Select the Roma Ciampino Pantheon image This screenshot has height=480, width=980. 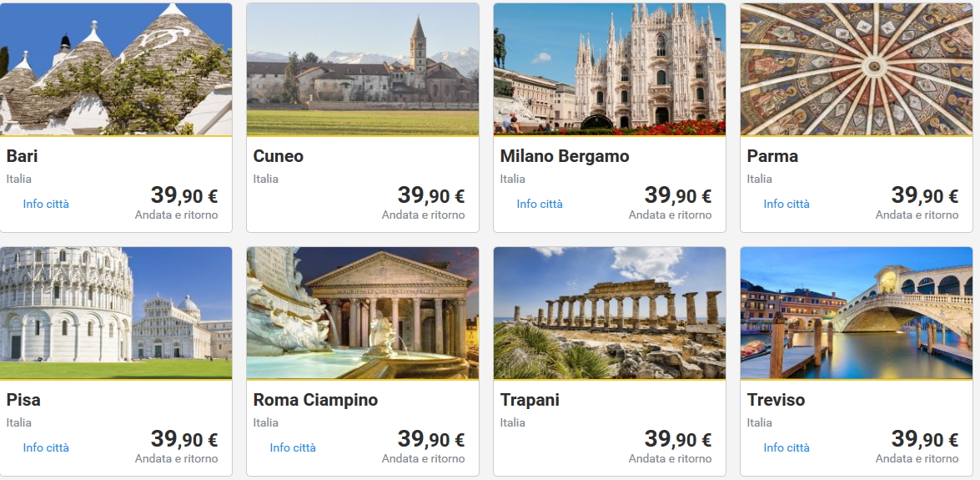[x=363, y=313]
